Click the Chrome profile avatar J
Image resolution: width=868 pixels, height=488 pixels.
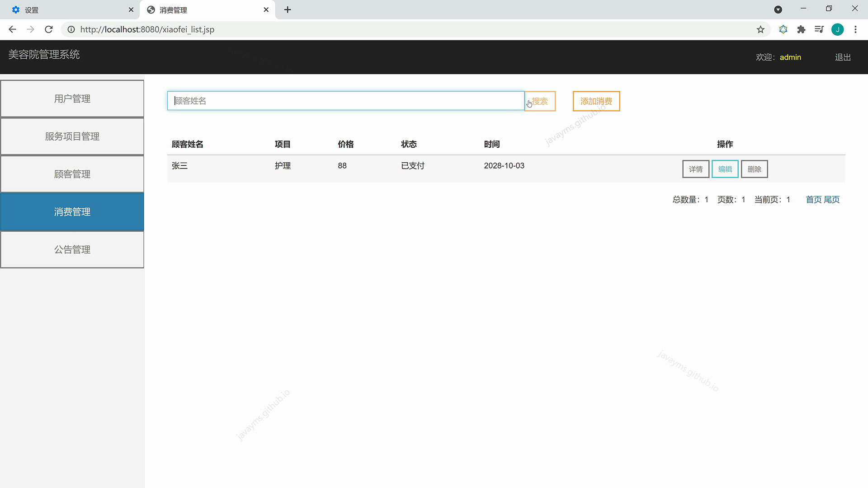tap(837, 29)
